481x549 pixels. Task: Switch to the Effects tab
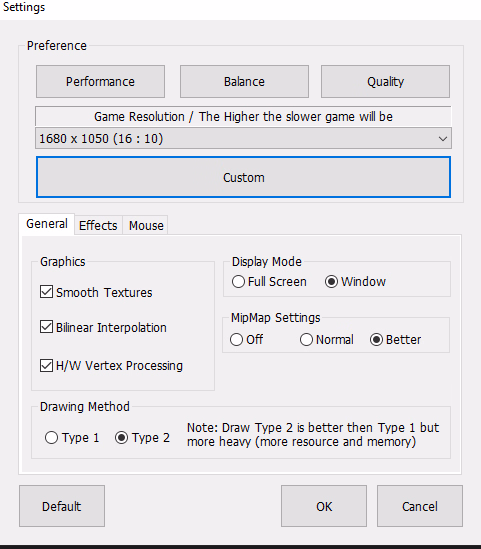click(98, 225)
